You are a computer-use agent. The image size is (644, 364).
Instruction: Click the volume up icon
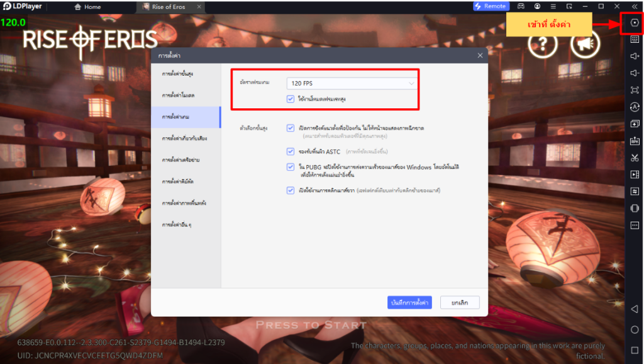(x=635, y=56)
